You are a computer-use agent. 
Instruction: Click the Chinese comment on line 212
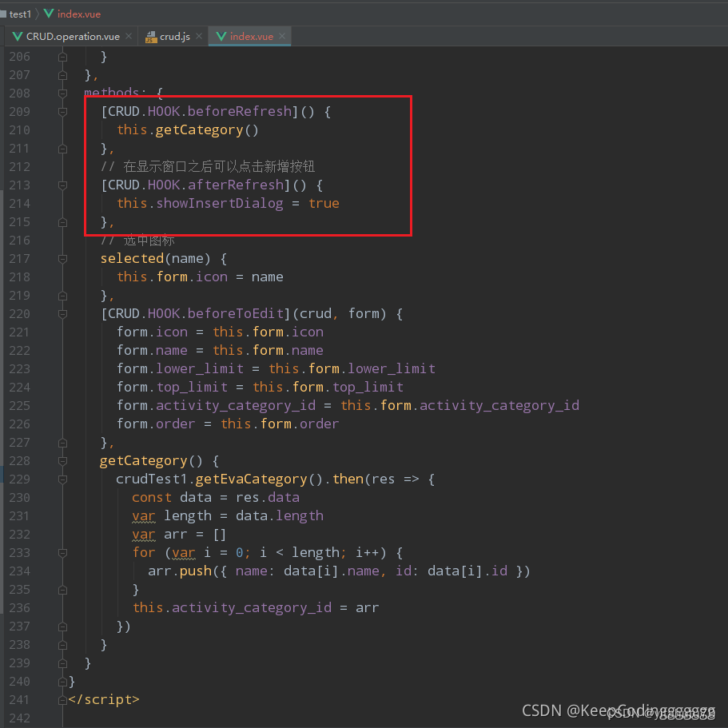click(x=208, y=166)
